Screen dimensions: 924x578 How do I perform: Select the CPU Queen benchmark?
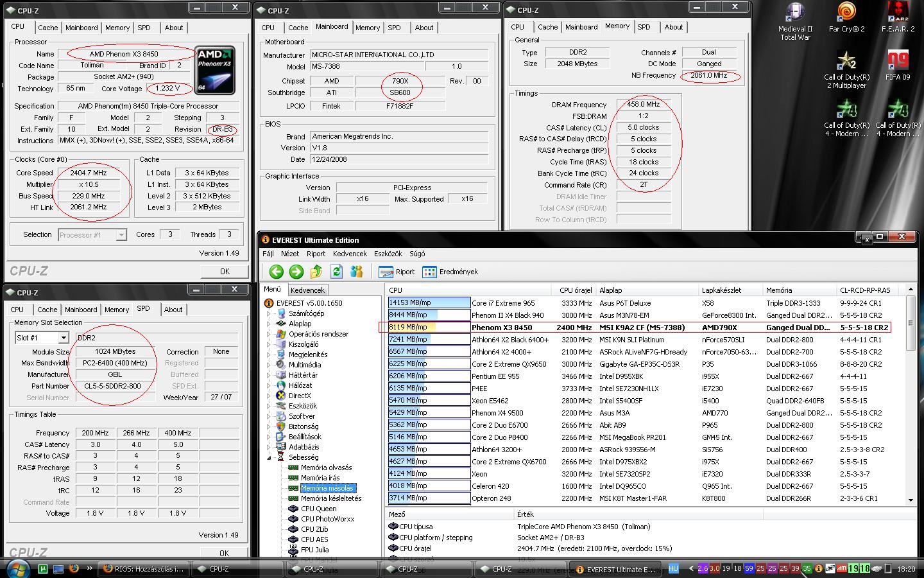pos(318,509)
